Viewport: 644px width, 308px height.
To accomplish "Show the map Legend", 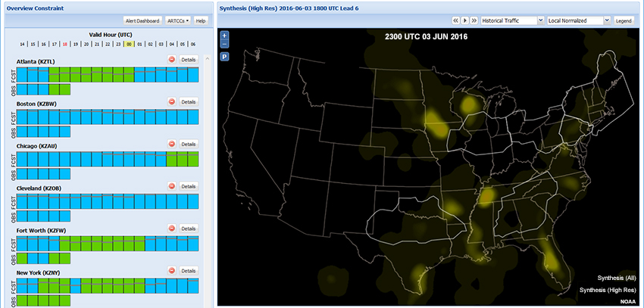I will click(624, 20).
